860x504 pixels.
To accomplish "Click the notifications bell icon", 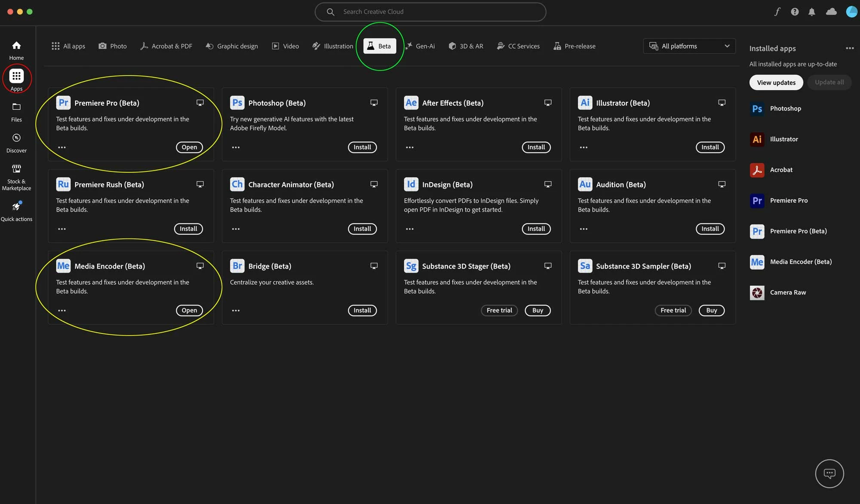I will [x=811, y=12].
